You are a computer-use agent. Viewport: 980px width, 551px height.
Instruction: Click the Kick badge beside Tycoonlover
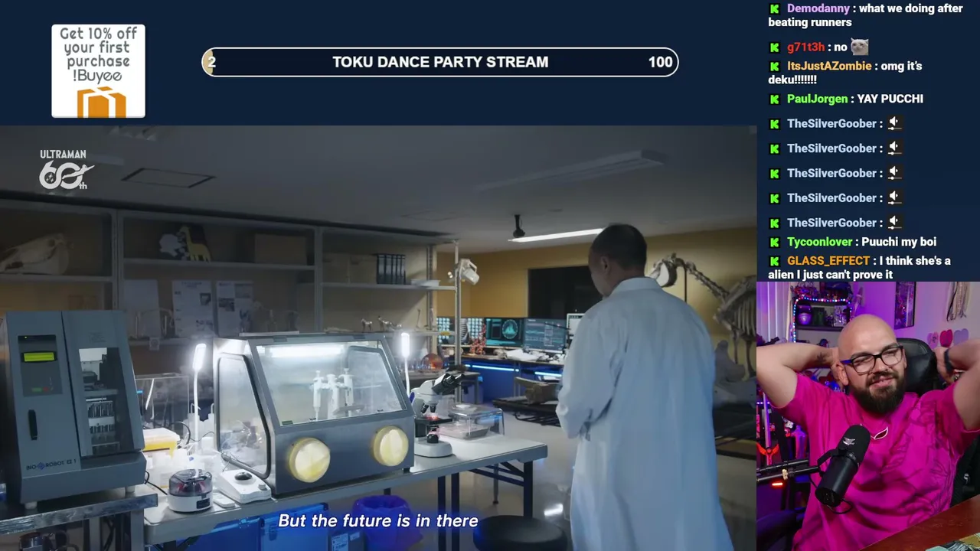(774, 243)
